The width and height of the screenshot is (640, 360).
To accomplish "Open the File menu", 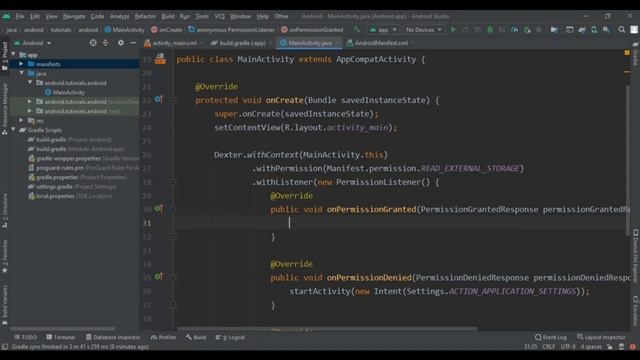I will tap(20, 16).
